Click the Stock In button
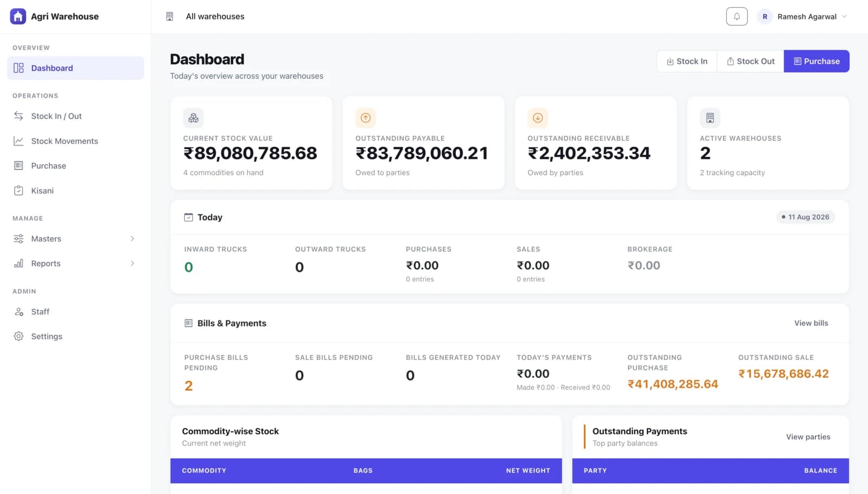Screen dimensions: 868x494 687,61
